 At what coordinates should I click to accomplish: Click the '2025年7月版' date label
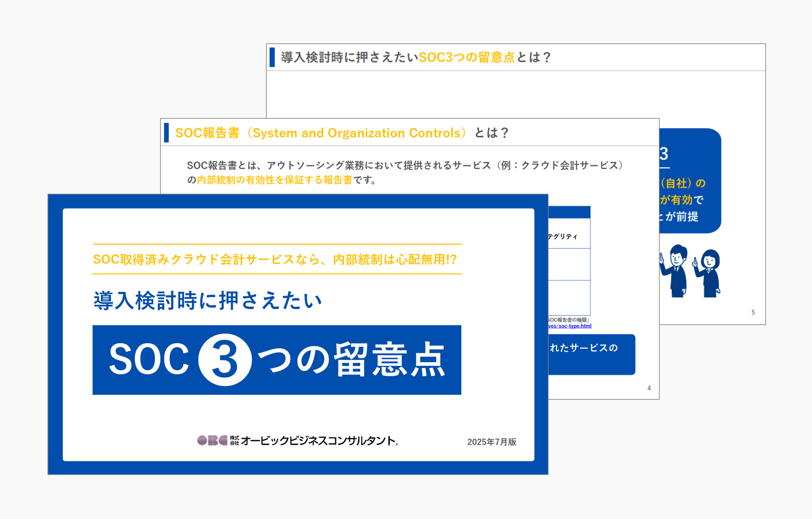[492, 442]
